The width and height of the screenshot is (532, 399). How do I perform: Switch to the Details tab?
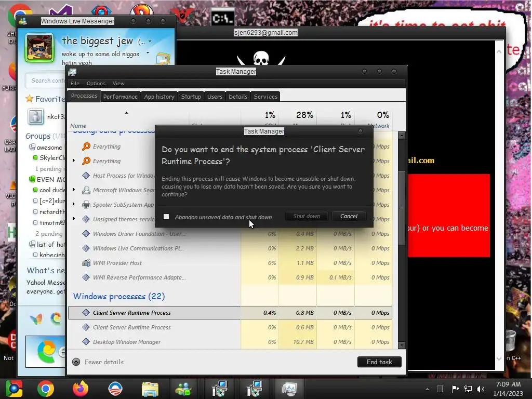point(238,96)
